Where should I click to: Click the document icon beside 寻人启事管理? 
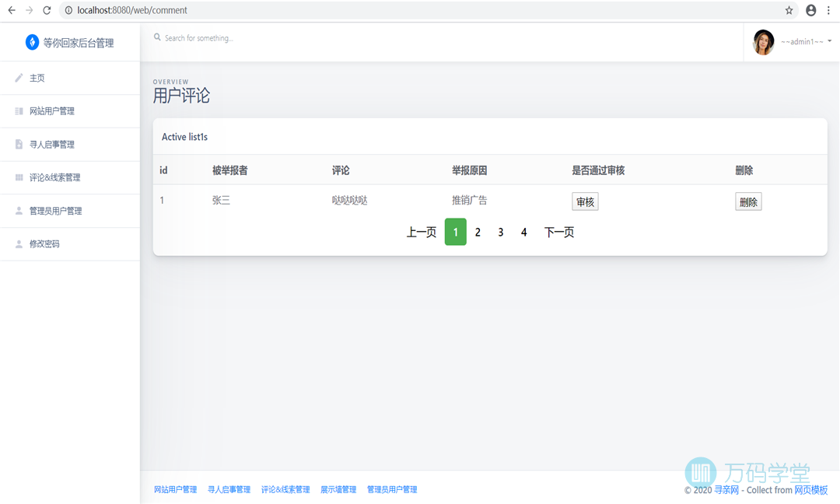coord(19,145)
